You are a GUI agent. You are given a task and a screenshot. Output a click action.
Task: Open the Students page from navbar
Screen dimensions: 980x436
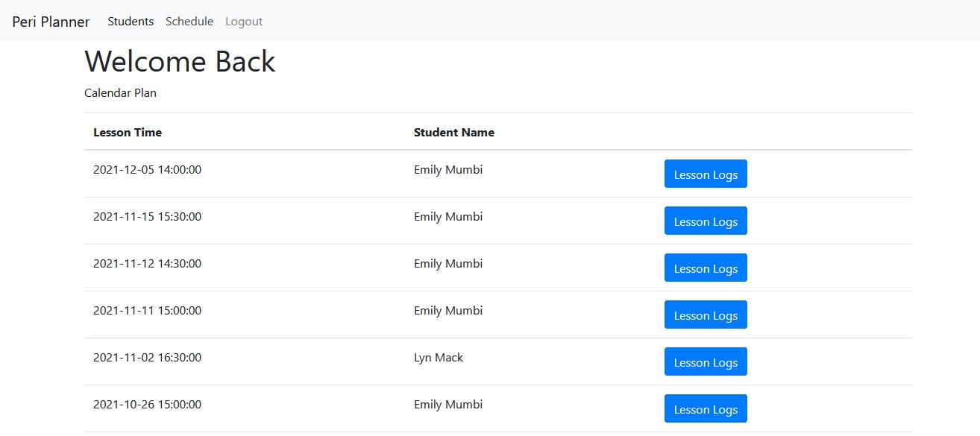coord(131,22)
